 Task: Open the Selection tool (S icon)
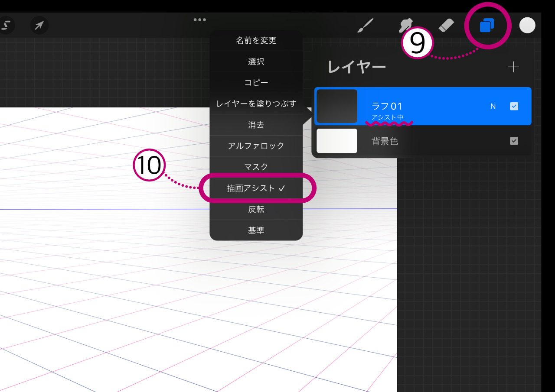pyautogui.click(x=6, y=26)
